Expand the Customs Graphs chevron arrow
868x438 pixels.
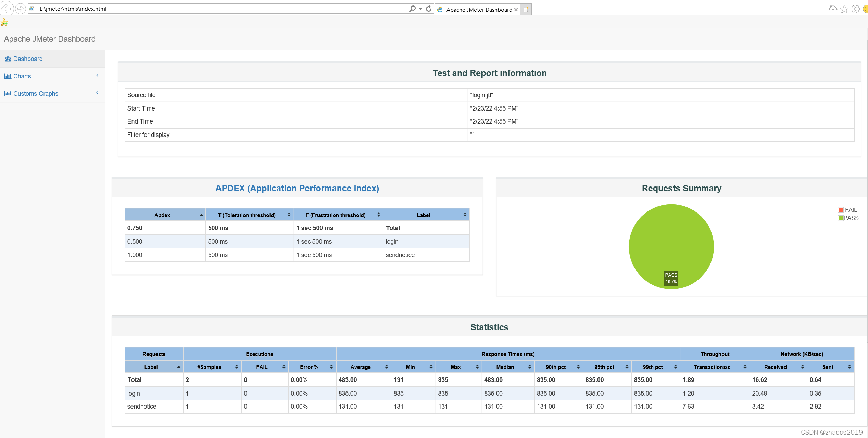pos(97,93)
